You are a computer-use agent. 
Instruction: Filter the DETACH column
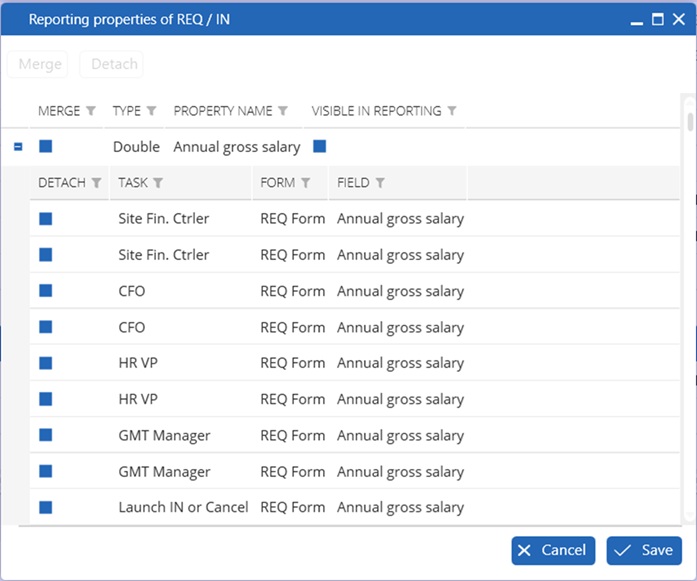pyautogui.click(x=96, y=183)
